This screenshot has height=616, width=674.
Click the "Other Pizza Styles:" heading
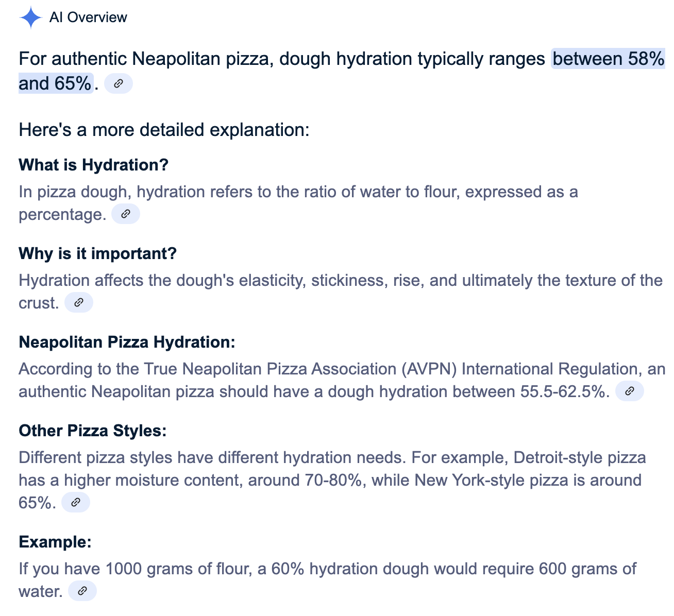click(x=93, y=431)
